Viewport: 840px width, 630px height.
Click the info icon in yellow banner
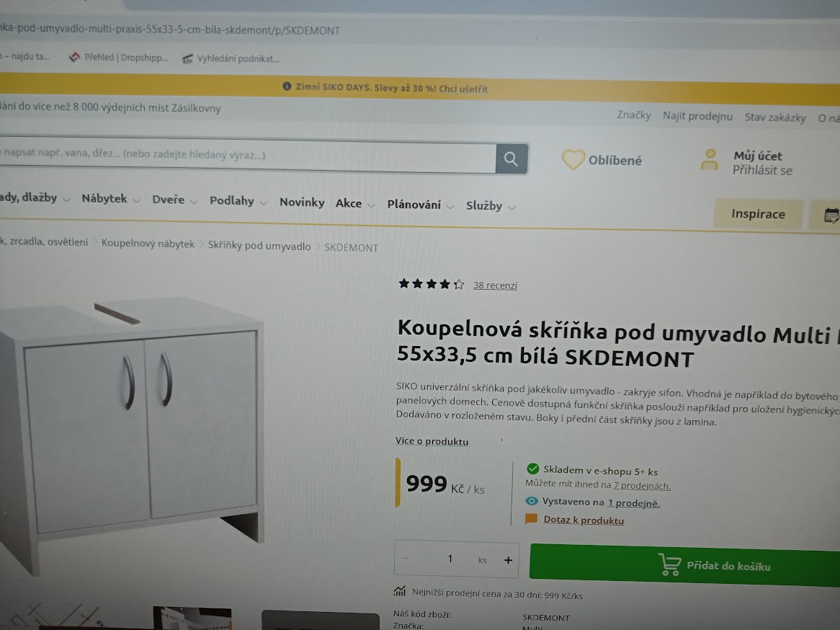(x=287, y=86)
